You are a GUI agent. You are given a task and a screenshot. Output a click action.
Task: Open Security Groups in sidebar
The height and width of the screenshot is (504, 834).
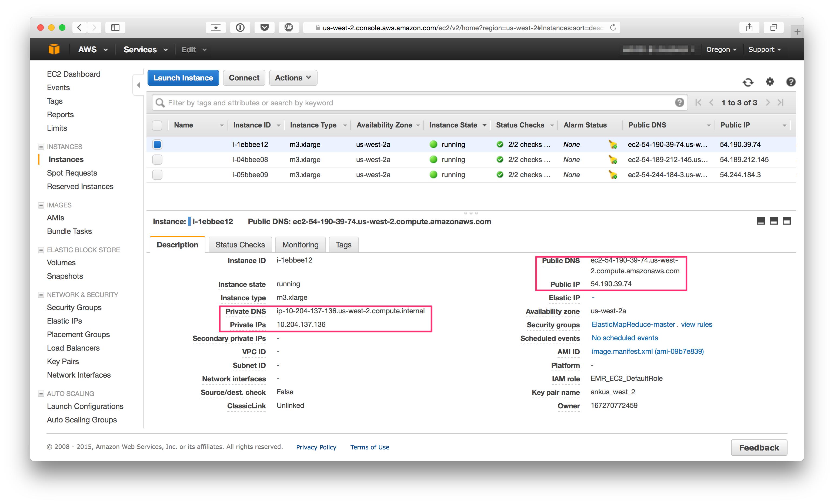point(74,307)
